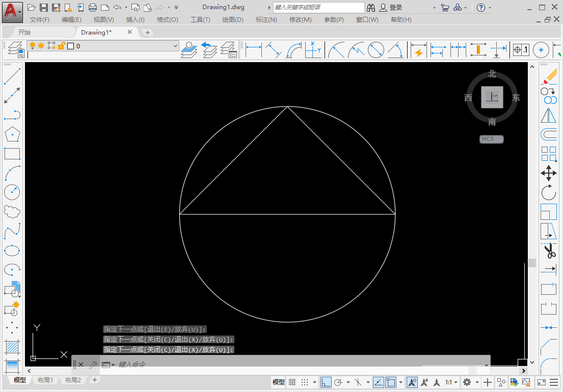Select the Line tool in draw toolbar
The image size is (563, 392).
pyautogui.click(x=12, y=76)
